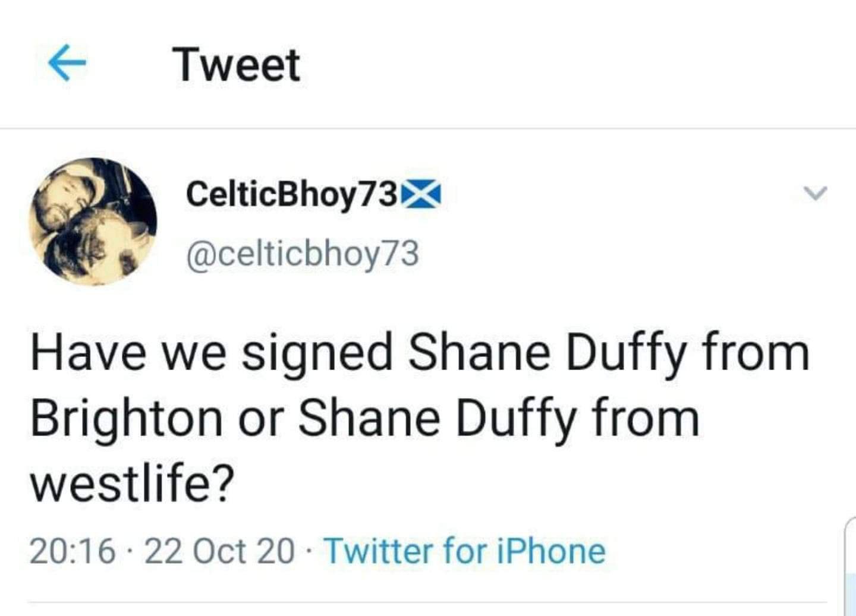
Task: Select the 22 Oct 20 date
Action: point(219,551)
